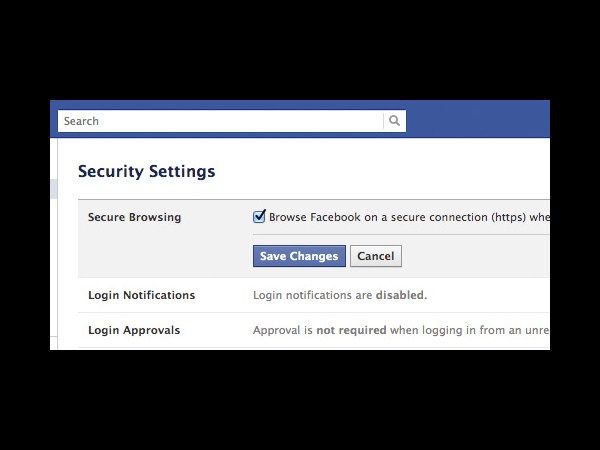Click the magnifying glass search icon

395,121
